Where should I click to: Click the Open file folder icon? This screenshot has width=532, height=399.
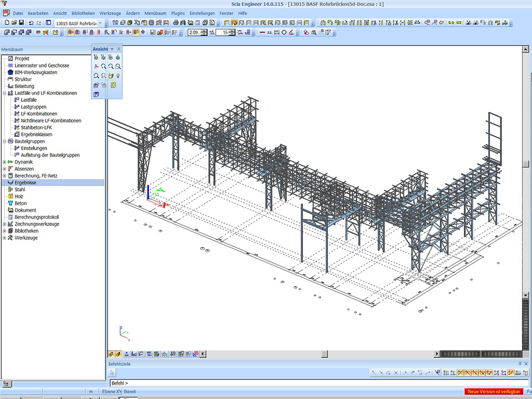coord(14,23)
